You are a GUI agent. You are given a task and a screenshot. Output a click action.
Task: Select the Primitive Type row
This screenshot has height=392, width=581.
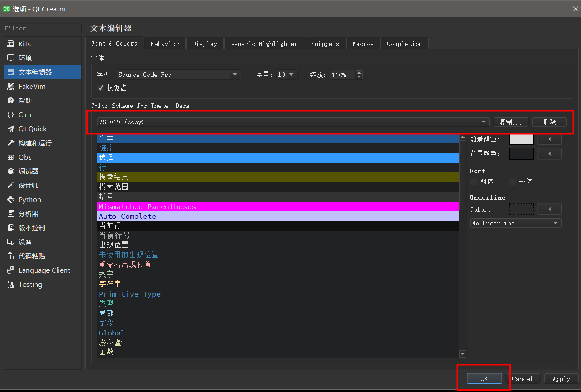278,294
